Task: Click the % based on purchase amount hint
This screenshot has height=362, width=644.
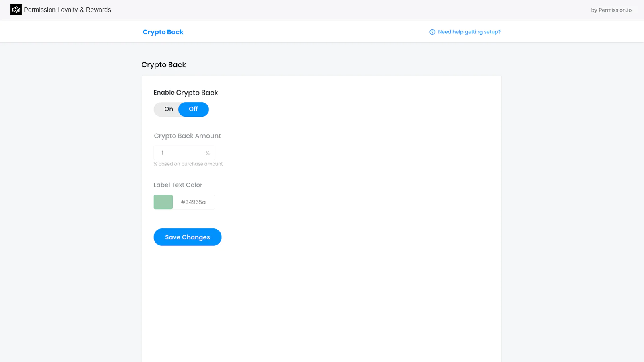Action: coord(188,164)
